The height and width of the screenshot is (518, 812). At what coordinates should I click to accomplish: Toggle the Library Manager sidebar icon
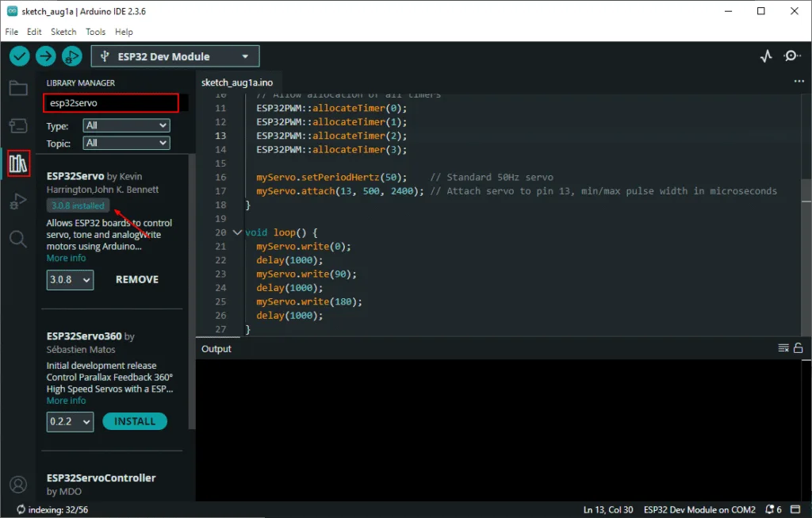tap(18, 163)
